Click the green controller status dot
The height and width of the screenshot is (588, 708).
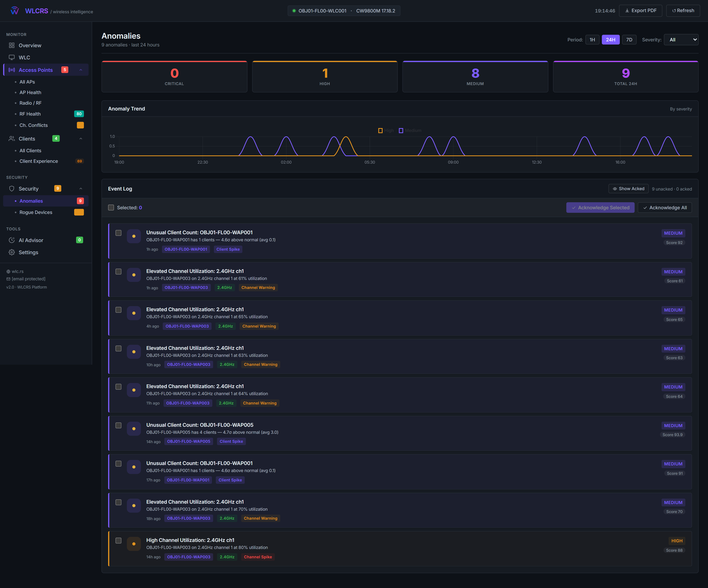click(x=294, y=11)
